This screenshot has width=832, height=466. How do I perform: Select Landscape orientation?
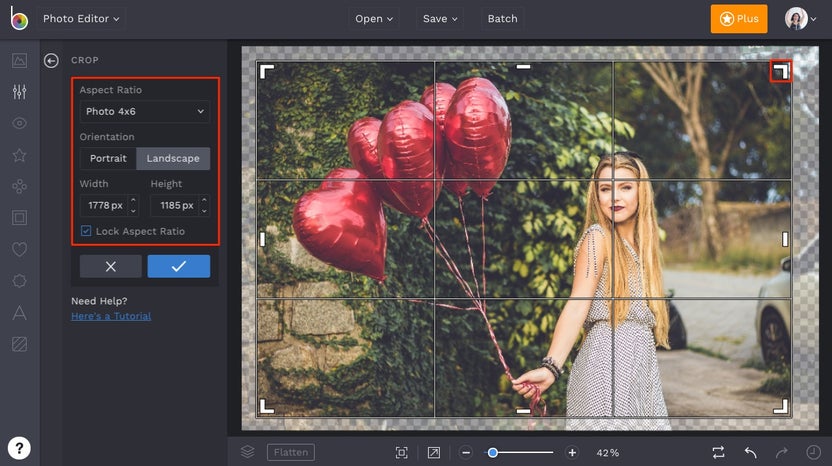click(x=173, y=158)
